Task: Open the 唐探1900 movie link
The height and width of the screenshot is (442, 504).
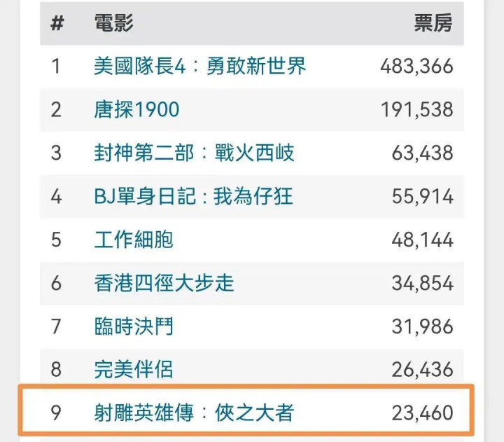Action: (x=136, y=110)
